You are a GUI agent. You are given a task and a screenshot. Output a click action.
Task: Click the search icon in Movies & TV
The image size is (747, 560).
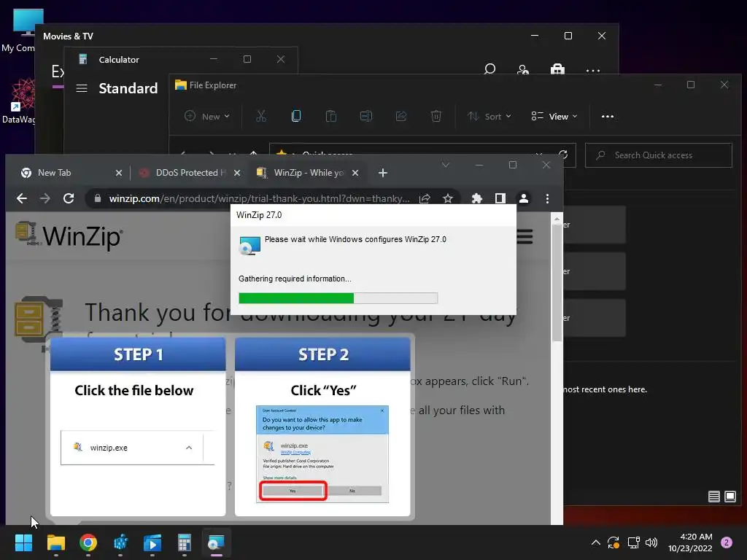489,69
